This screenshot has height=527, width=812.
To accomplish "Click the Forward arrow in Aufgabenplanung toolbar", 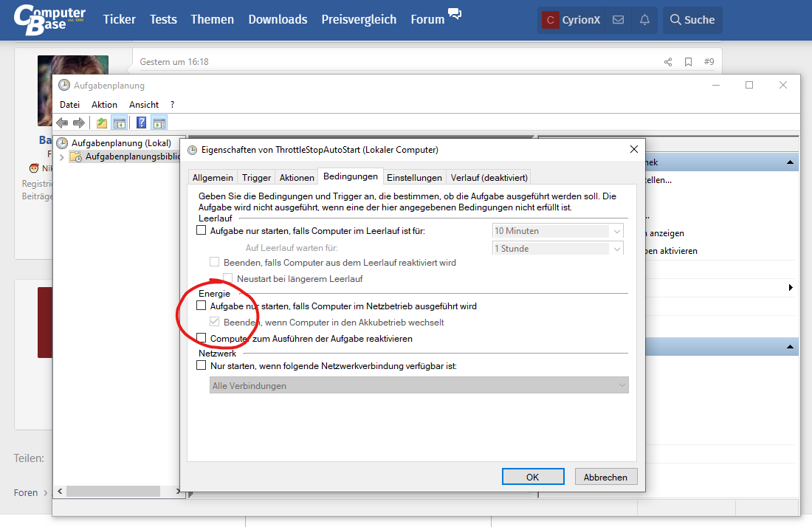I will point(79,123).
